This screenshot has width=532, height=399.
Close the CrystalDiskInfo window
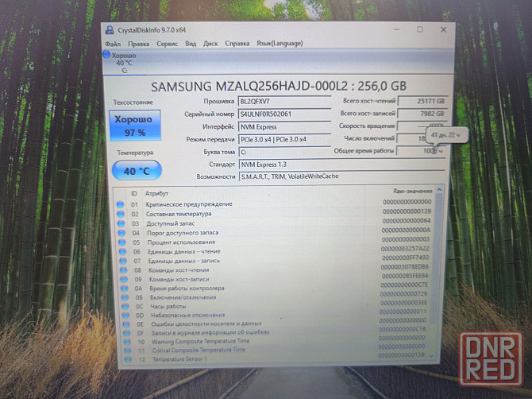coord(443,30)
